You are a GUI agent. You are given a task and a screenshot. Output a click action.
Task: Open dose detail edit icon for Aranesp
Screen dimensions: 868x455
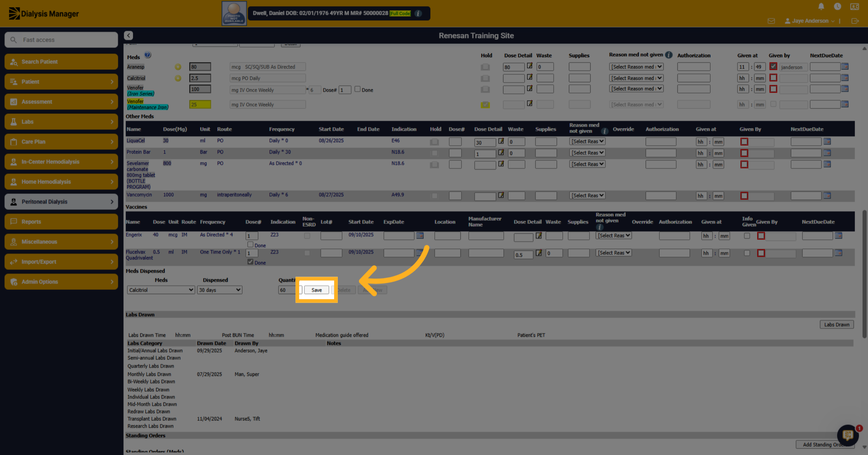click(x=529, y=66)
